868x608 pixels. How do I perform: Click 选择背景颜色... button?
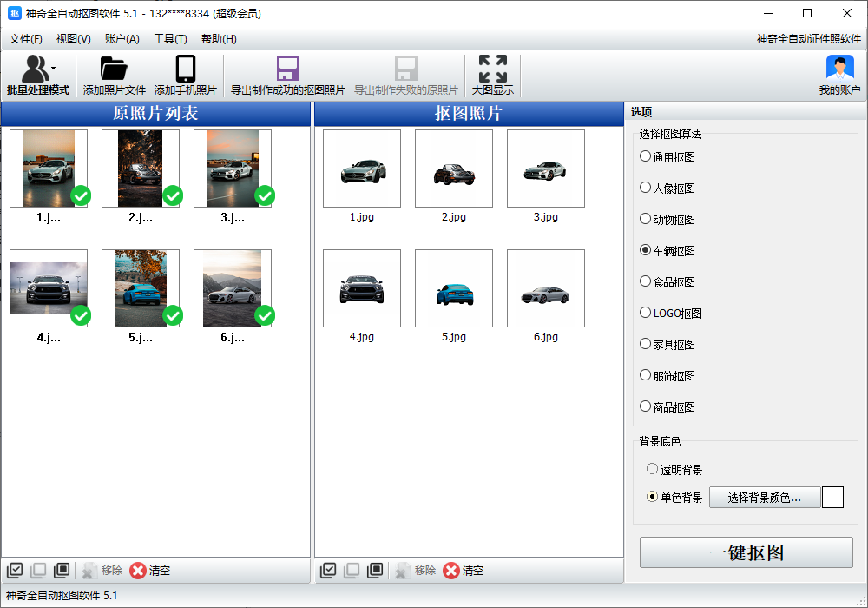click(x=764, y=498)
